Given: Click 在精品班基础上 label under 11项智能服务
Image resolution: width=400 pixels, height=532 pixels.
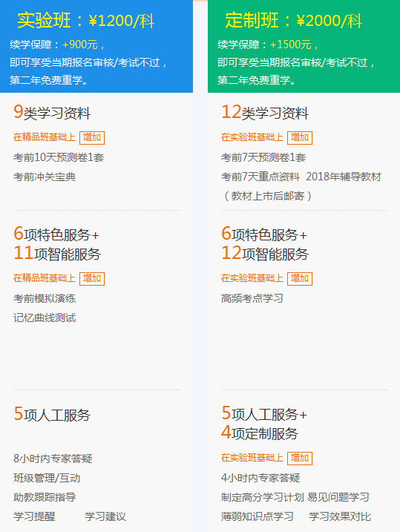Looking at the screenshot, I should pyautogui.click(x=45, y=278).
